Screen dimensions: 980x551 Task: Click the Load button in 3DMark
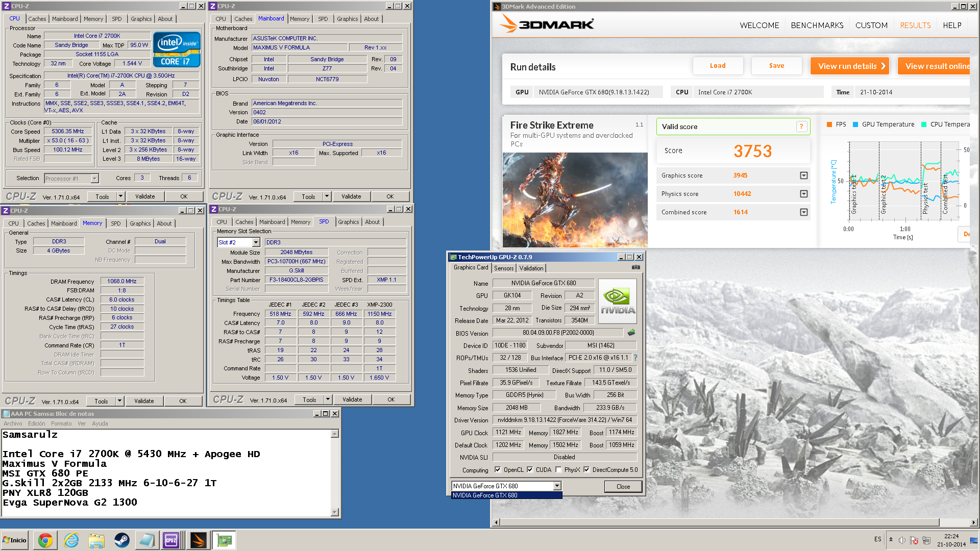(x=718, y=66)
